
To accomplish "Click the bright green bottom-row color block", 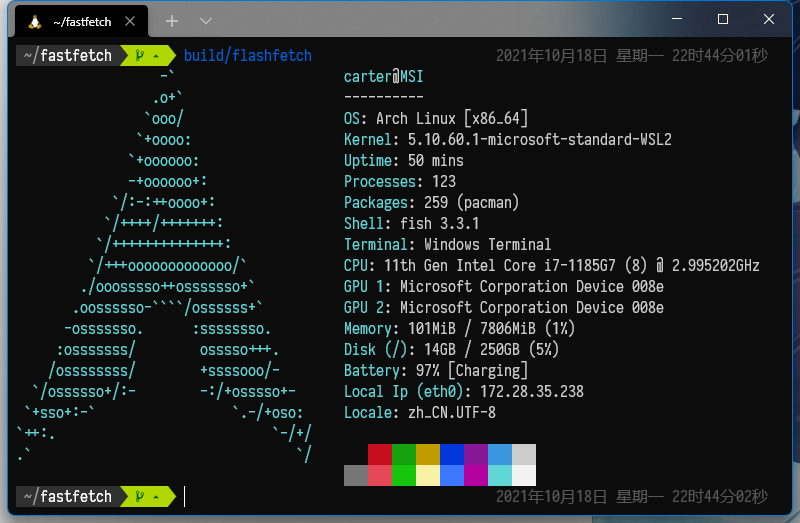I will 404,475.
